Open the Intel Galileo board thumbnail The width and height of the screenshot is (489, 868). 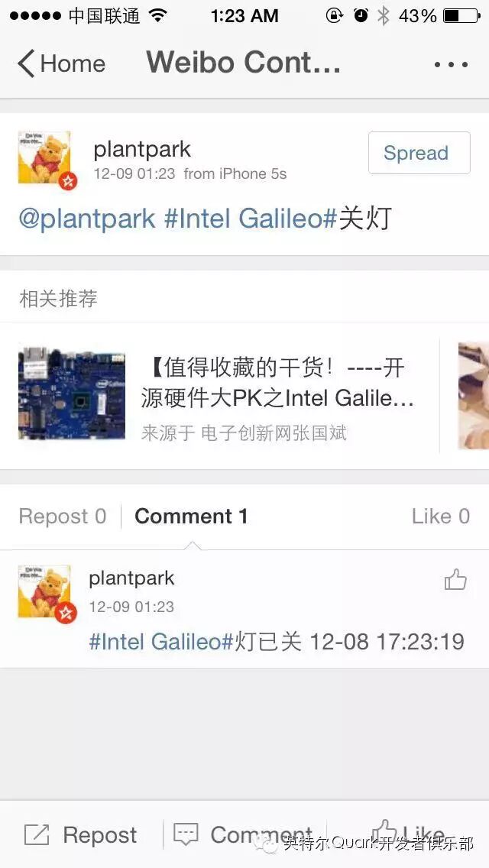(x=72, y=394)
